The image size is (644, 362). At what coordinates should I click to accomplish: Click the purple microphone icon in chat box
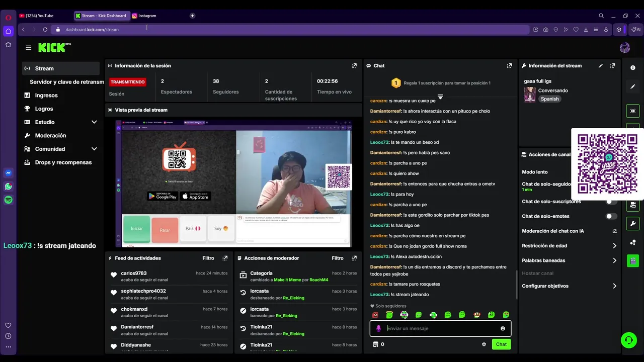point(379,329)
